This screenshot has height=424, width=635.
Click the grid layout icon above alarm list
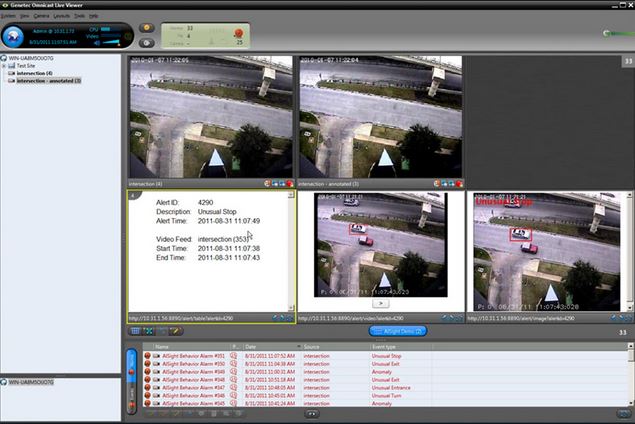click(136, 330)
